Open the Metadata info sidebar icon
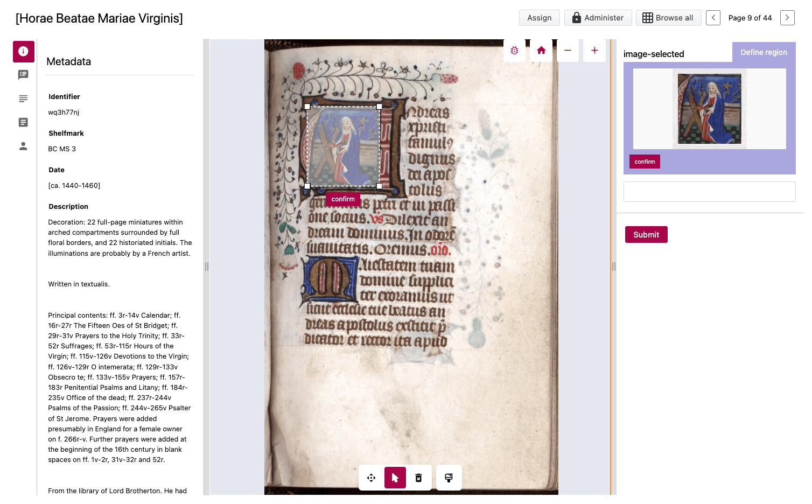This screenshot has width=812, height=504. pos(23,52)
